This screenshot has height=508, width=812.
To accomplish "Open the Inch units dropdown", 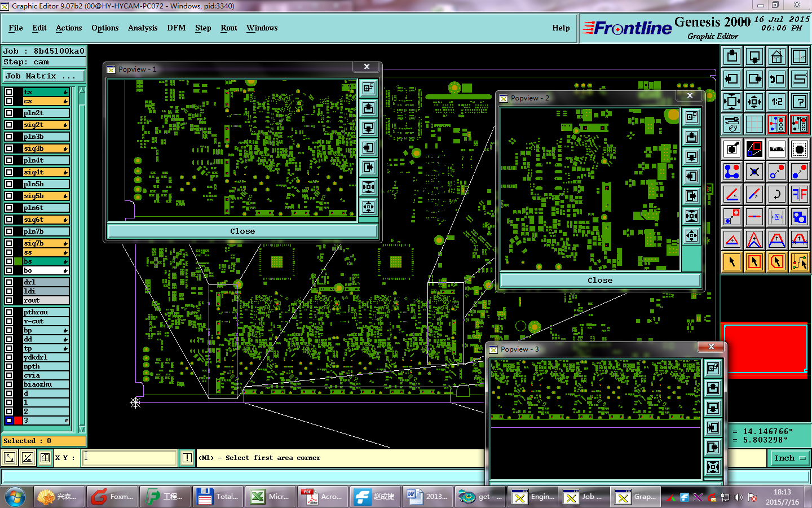I will 788,458.
